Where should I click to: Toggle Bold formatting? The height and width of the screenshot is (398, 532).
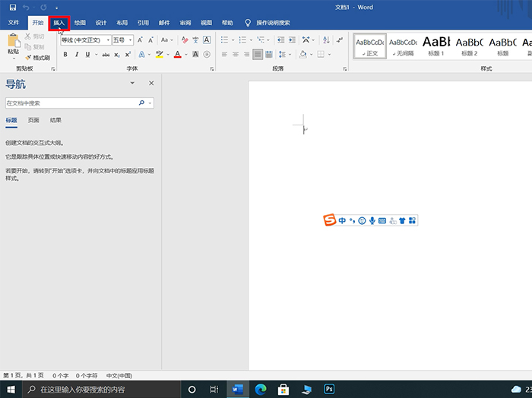click(x=65, y=54)
